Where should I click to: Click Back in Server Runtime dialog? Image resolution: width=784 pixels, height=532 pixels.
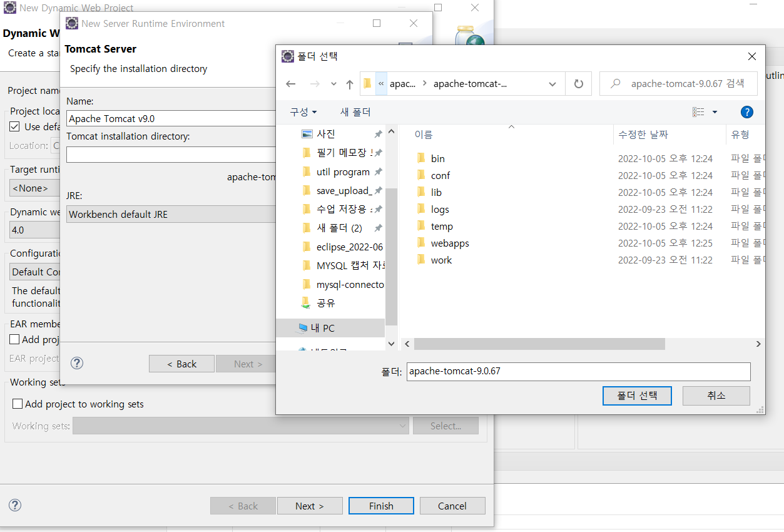pos(181,364)
